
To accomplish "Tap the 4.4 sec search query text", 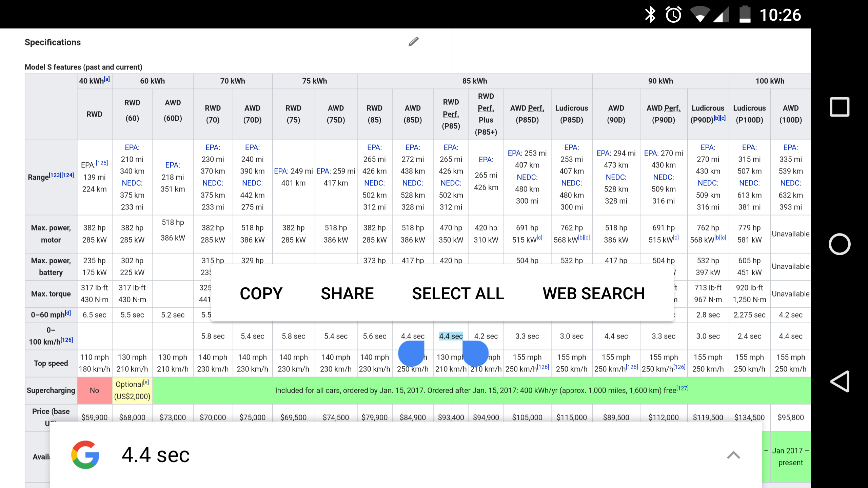I will [156, 455].
